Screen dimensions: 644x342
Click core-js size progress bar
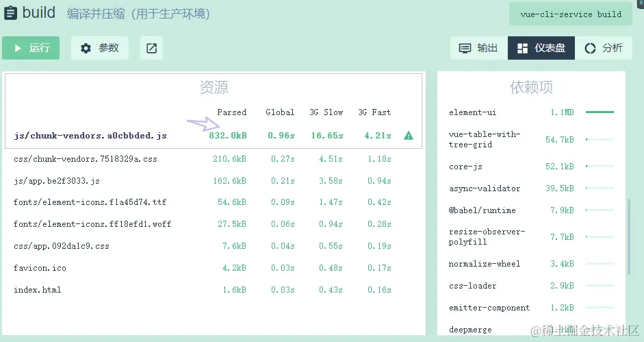tap(600, 167)
